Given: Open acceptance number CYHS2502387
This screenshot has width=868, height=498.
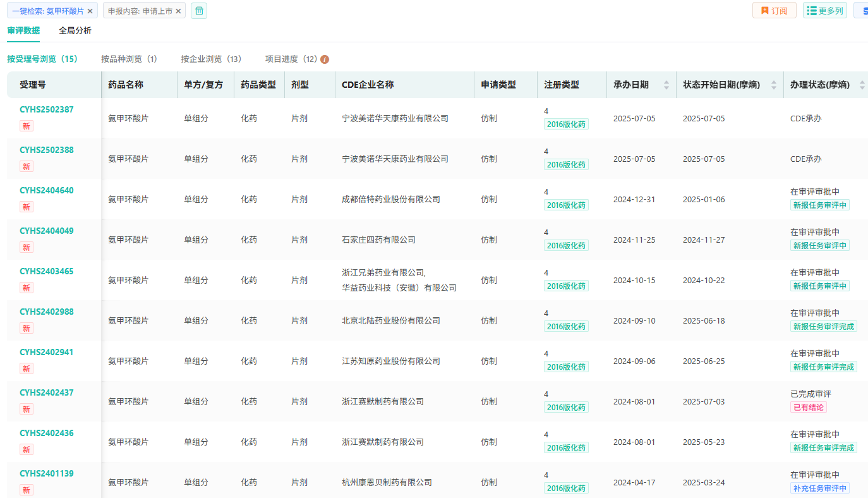Looking at the screenshot, I should click(47, 109).
